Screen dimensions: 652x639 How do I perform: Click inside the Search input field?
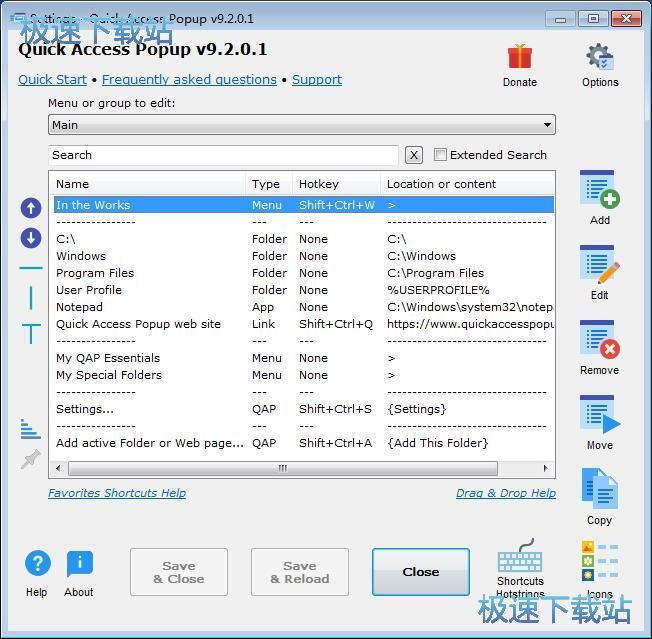pyautogui.click(x=222, y=155)
